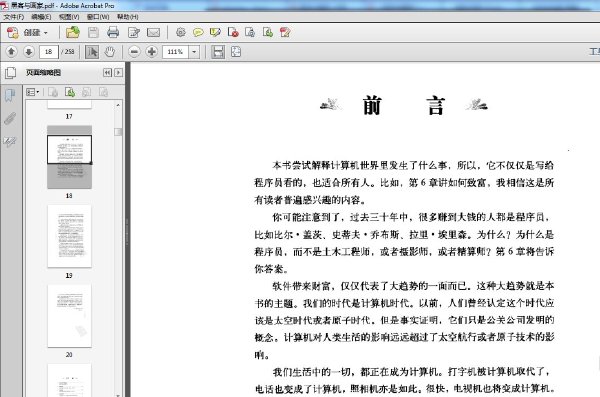Zoom in with the plus button
The width and height of the screenshot is (600, 397).
[x=152, y=52]
